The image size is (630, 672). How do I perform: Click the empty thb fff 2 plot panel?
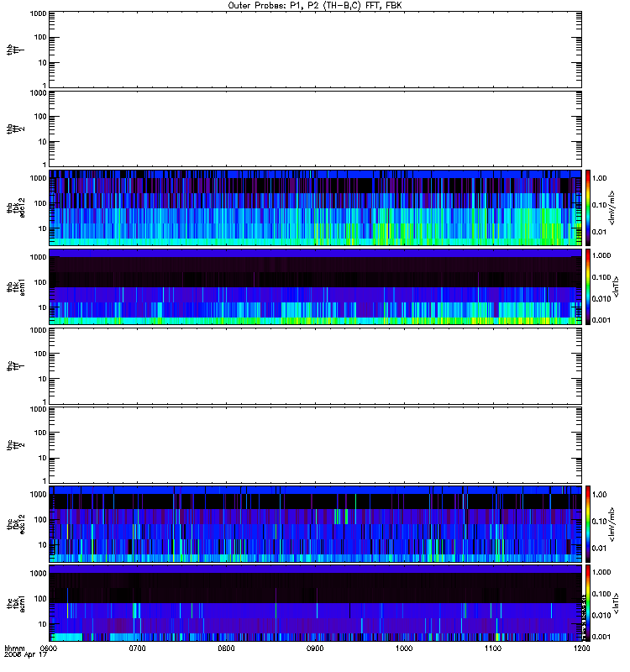(316, 129)
